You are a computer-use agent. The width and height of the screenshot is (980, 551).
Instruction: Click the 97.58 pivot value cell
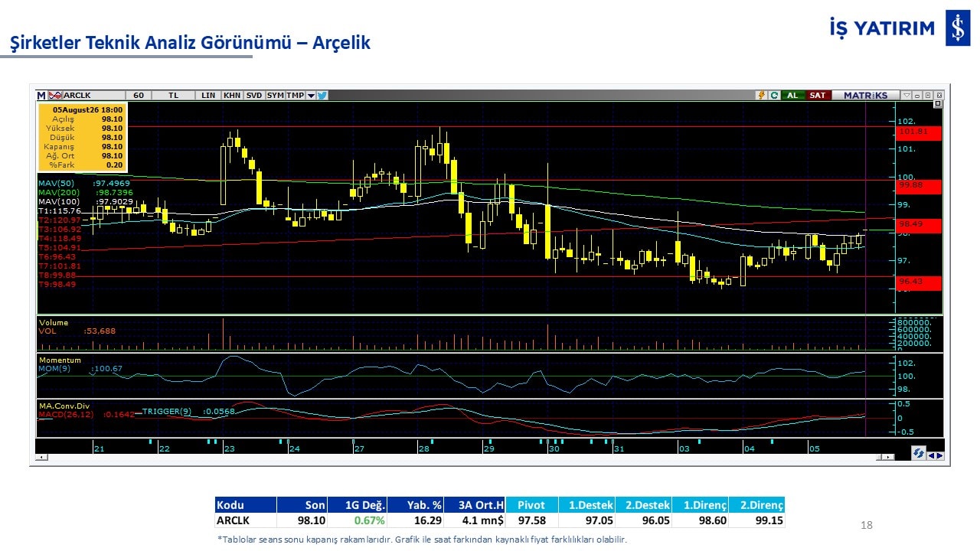tap(531, 520)
